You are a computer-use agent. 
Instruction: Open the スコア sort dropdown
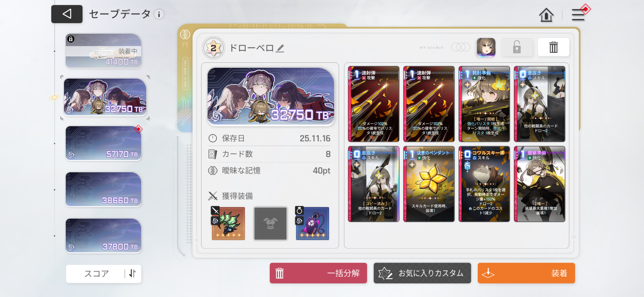click(x=96, y=274)
